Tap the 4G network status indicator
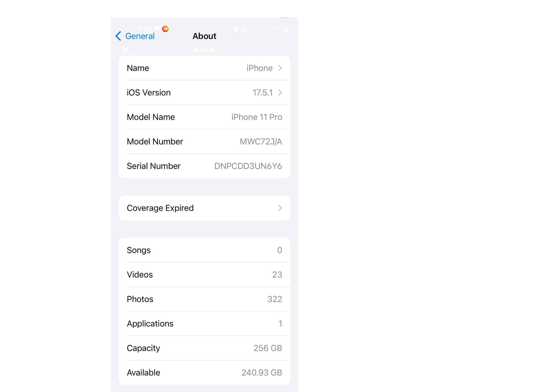This screenshot has height=392, width=541. (251, 28)
